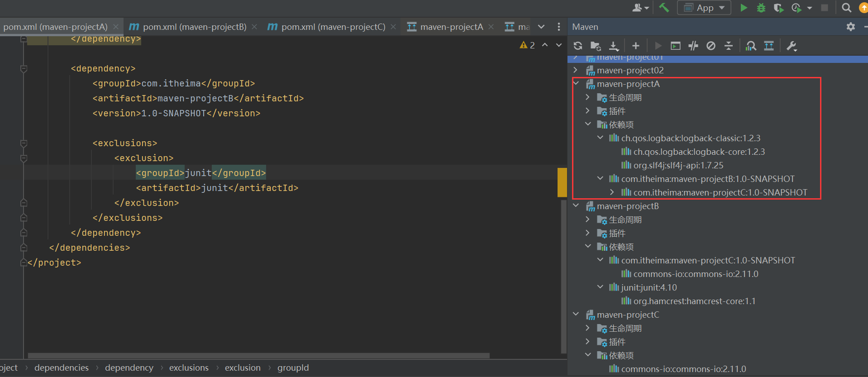Click exclusion in breadcrumb bar
The height and width of the screenshot is (377, 868).
click(243, 367)
